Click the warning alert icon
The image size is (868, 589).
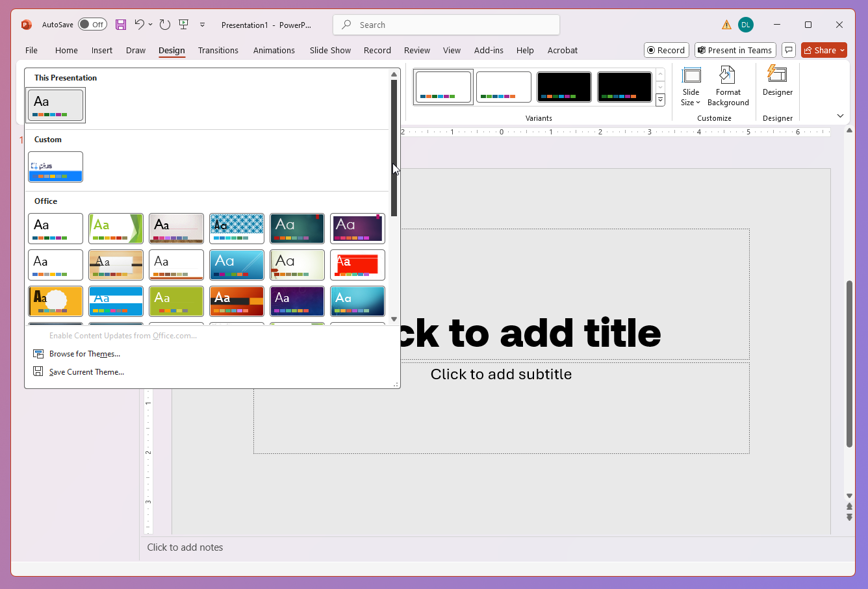tap(726, 25)
